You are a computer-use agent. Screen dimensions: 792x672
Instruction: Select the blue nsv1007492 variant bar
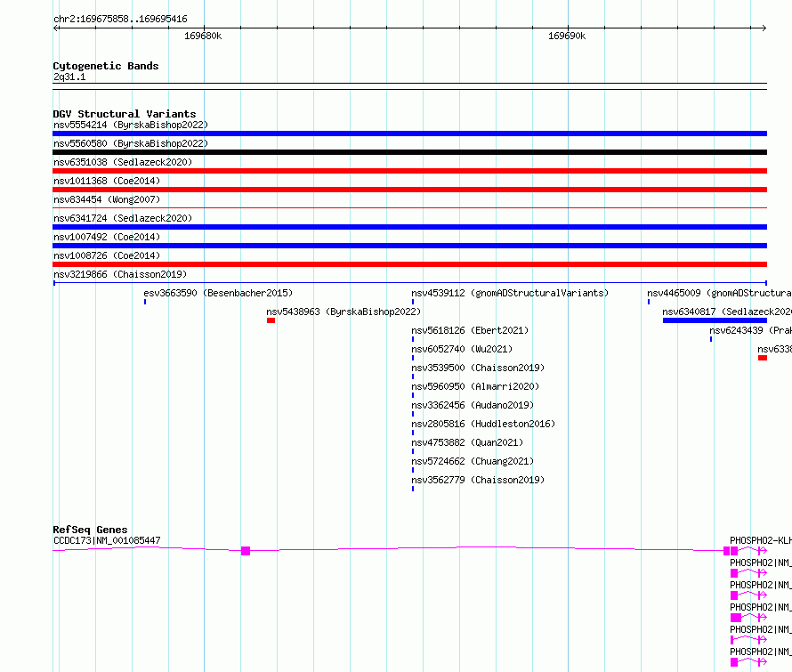point(409,246)
